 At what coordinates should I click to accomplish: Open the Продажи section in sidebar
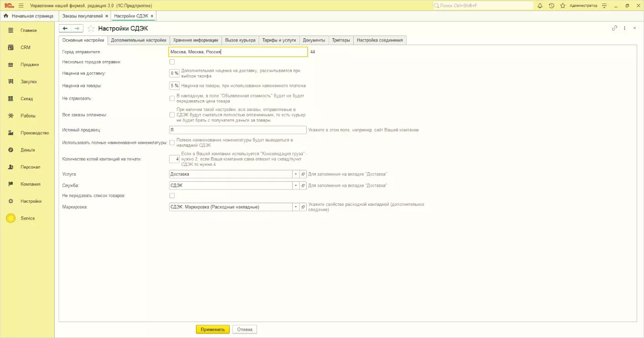(27, 65)
